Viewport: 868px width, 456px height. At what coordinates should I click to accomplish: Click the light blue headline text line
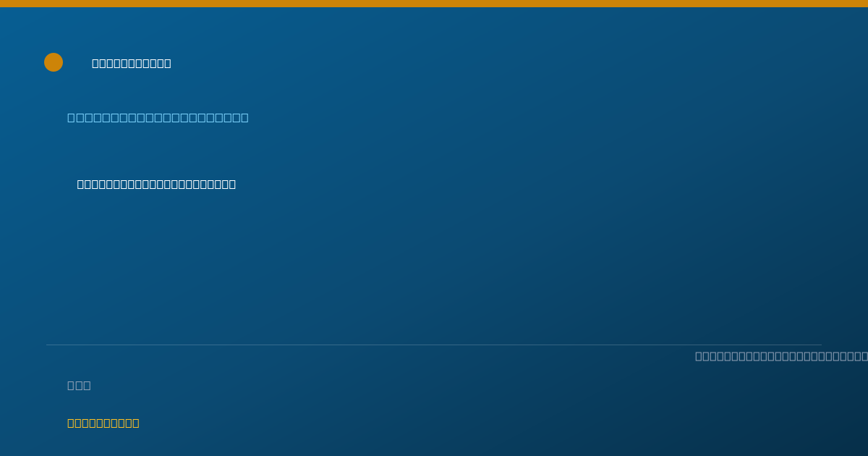[x=158, y=117]
